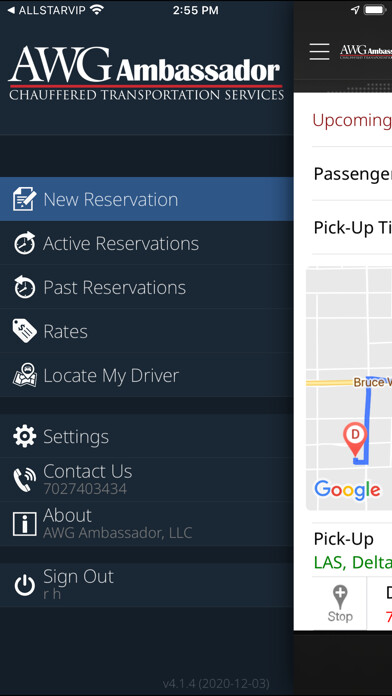Return to ALLSTARVIP app in status bar

click(47, 10)
